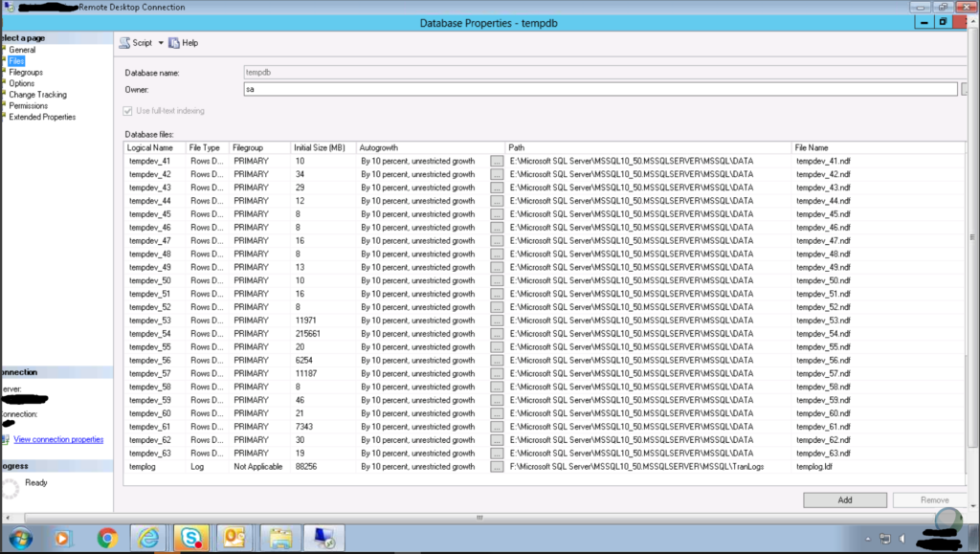Click the horizontal scrollbar at bottom
Image resolution: width=980 pixels, height=554 pixels.
tap(480, 518)
